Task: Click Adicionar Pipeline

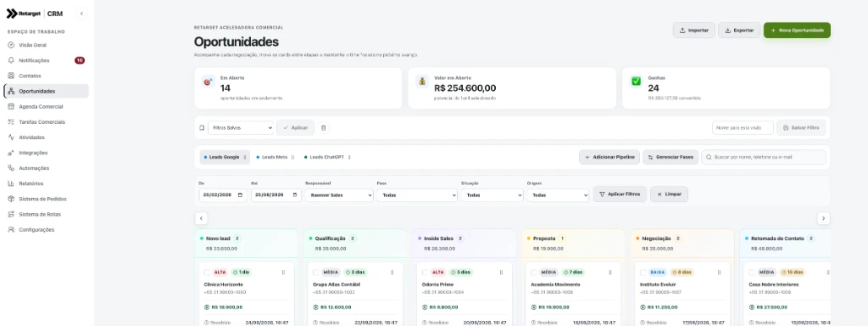Action: tap(609, 157)
